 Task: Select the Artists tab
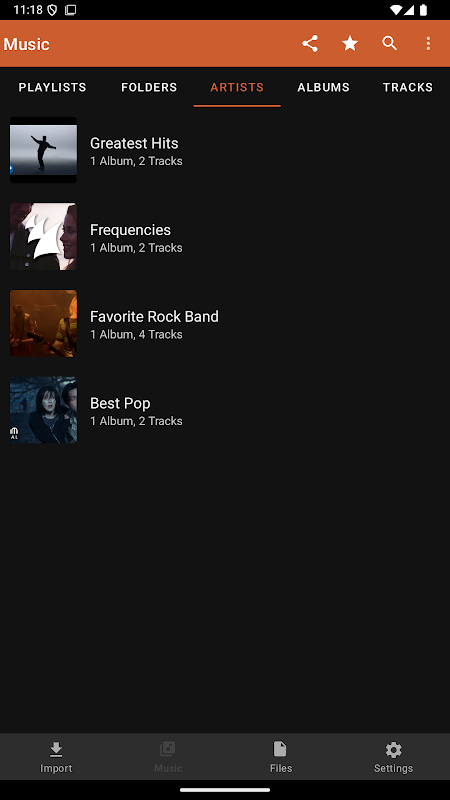pyautogui.click(x=237, y=87)
